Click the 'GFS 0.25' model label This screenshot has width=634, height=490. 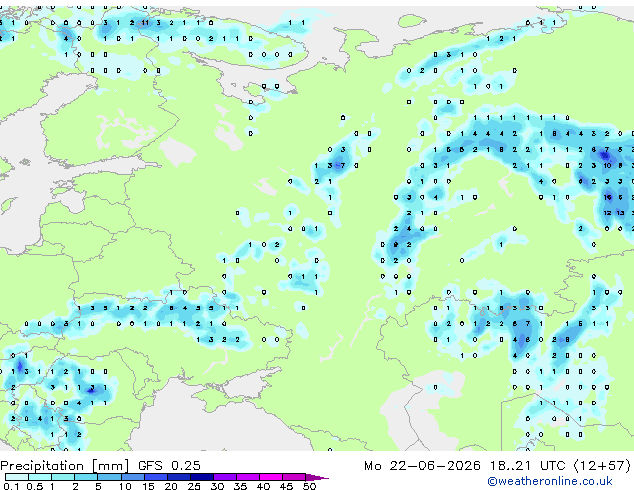click(169, 466)
